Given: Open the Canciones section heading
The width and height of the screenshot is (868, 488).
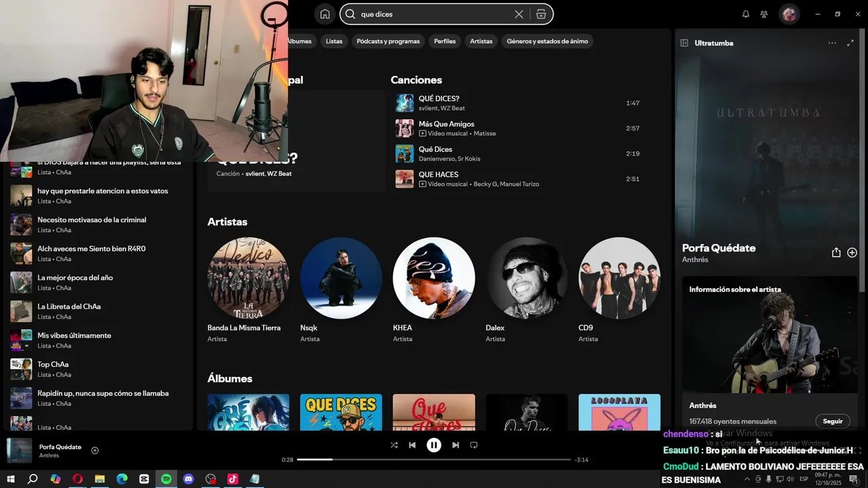Looking at the screenshot, I should pyautogui.click(x=416, y=80).
